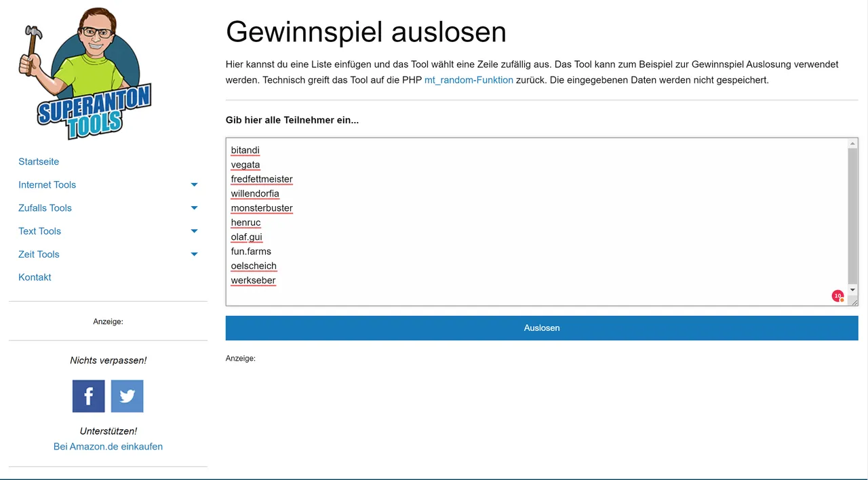Click the textarea resize handle corner
Viewport: 868px width, 480px height.
(x=854, y=302)
